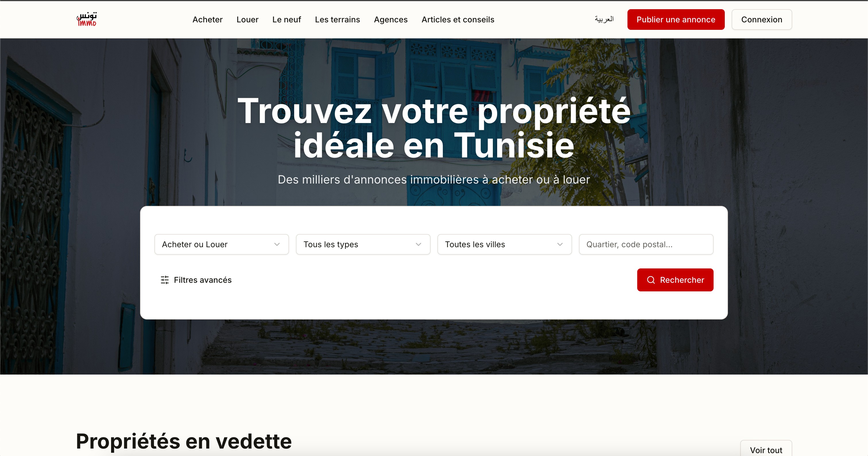Click the chevron in Tous les types

point(418,245)
